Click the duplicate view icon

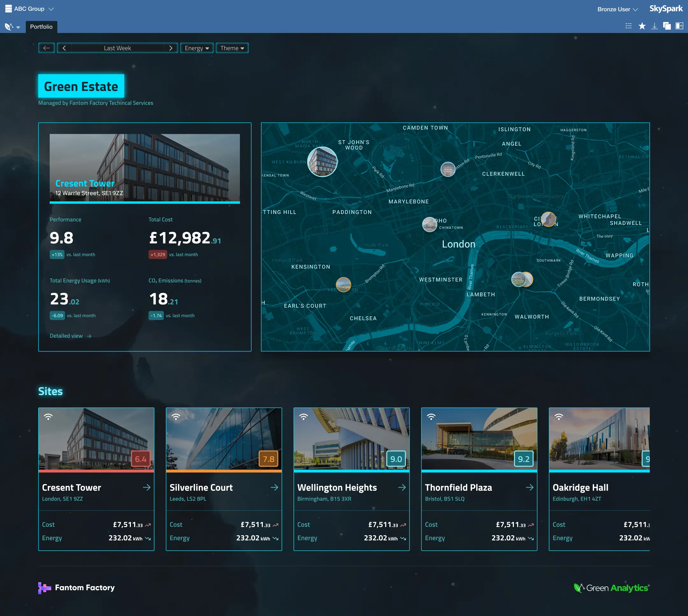click(x=667, y=26)
